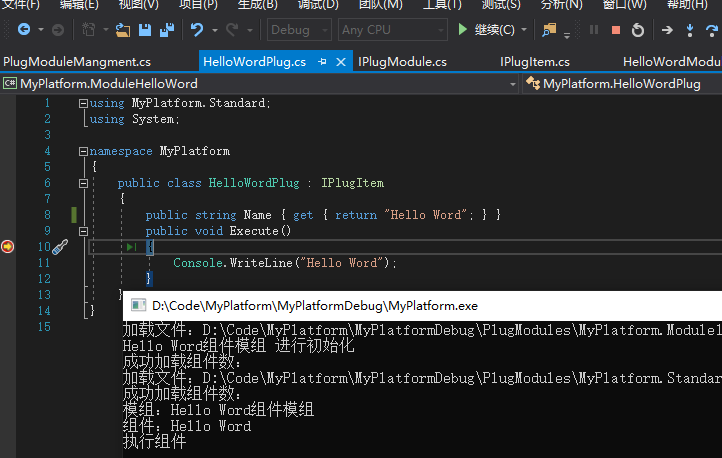Image resolution: width=722 pixels, height=458 pixels.
Task: Collapse the HelloWordPlug class block
Action: tap(83, 183)
